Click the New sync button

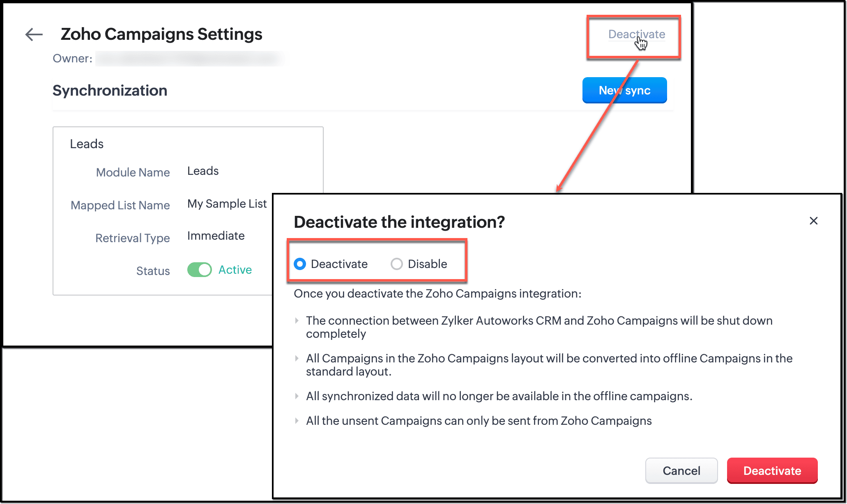pyautogui.click(x=624, y=90)
